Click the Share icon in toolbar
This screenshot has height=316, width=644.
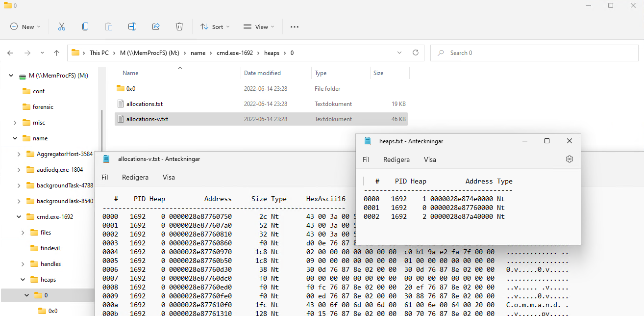pyautogui.click(x=156, y=27)
